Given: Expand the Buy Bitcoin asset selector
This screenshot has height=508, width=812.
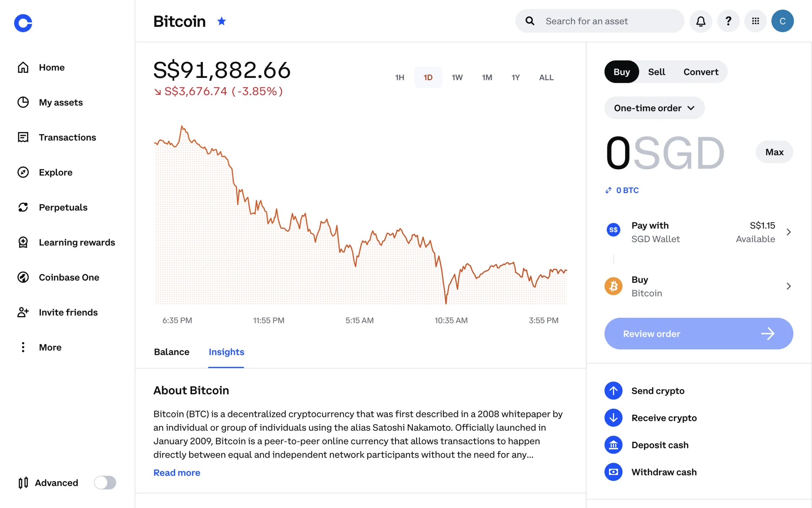Looking at the screenshot, I should (788, 286).
